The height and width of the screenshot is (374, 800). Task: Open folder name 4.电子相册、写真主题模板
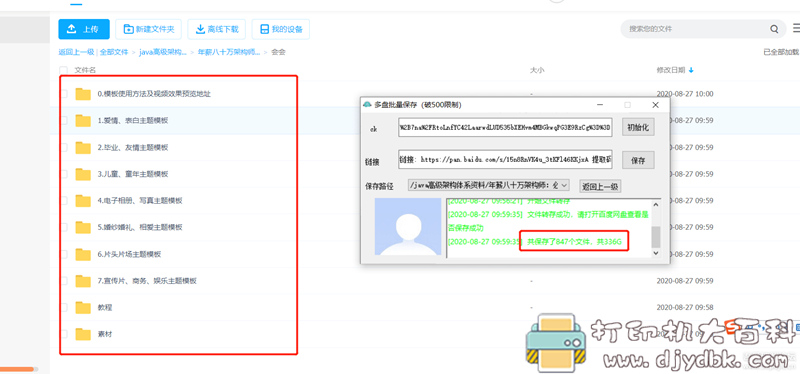coord(140,201)
